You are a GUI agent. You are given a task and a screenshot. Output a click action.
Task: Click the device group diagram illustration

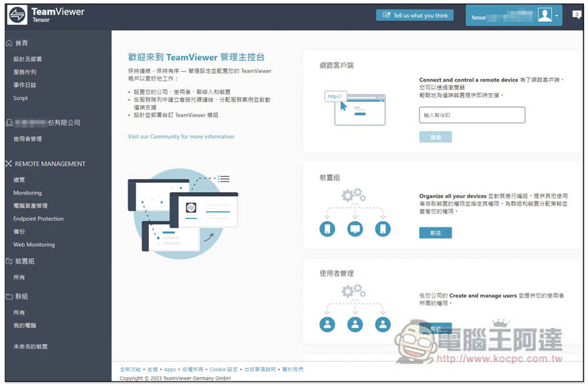[x=355, y=213]
